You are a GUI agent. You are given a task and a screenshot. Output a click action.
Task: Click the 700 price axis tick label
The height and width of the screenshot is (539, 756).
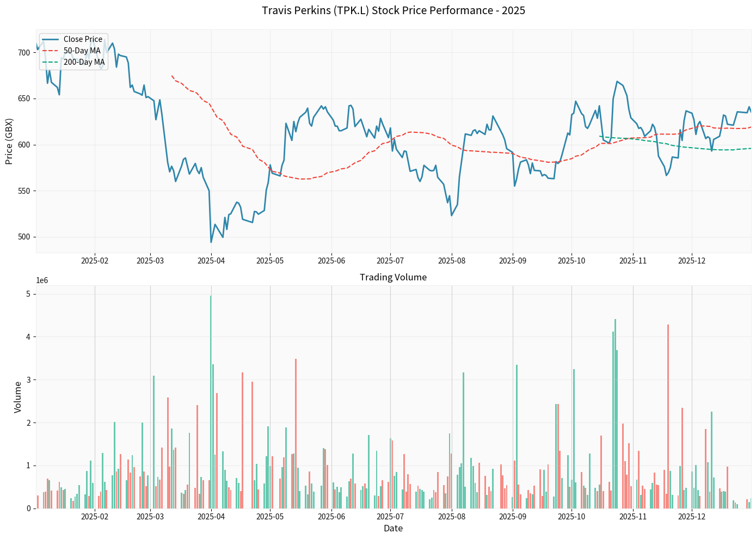(24, 53)
